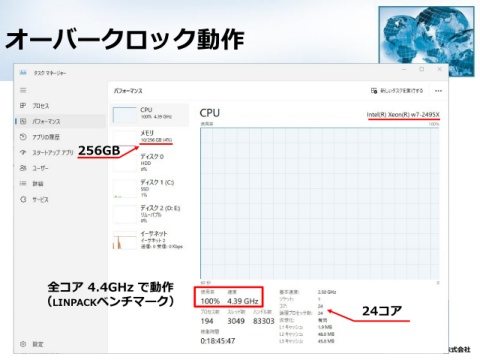Screen dimensions: 480x360
Task: Select ディスク 0 HDD entry
Action: tap(149, 162)
